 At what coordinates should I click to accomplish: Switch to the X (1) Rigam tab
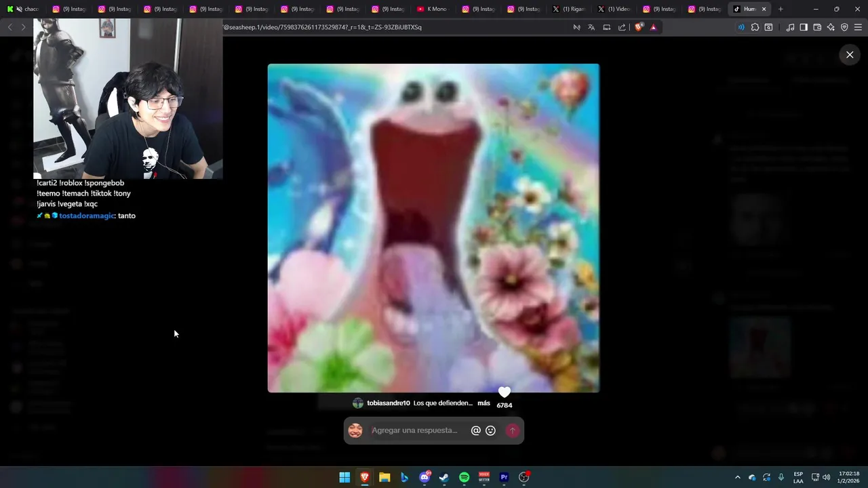click(x=569, y=9)
